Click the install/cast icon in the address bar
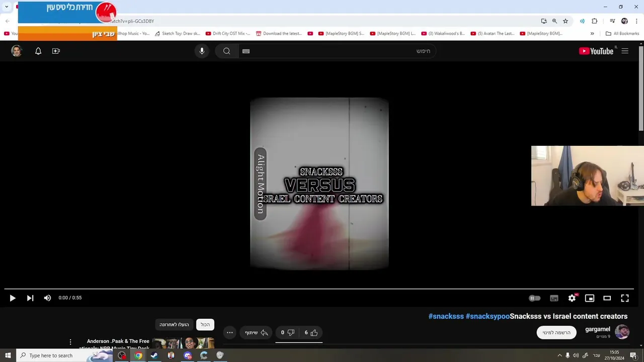The width and height of the screenshot is (644, 362). (544, 21)
